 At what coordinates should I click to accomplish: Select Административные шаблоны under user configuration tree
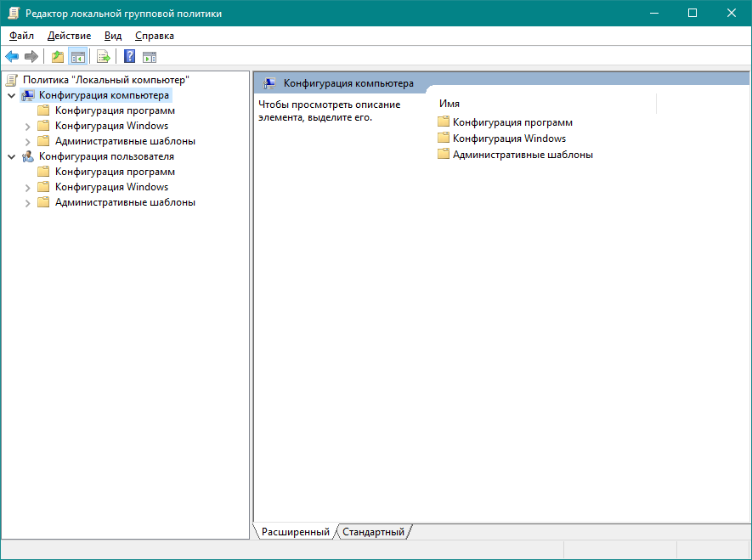pos(125,202)
